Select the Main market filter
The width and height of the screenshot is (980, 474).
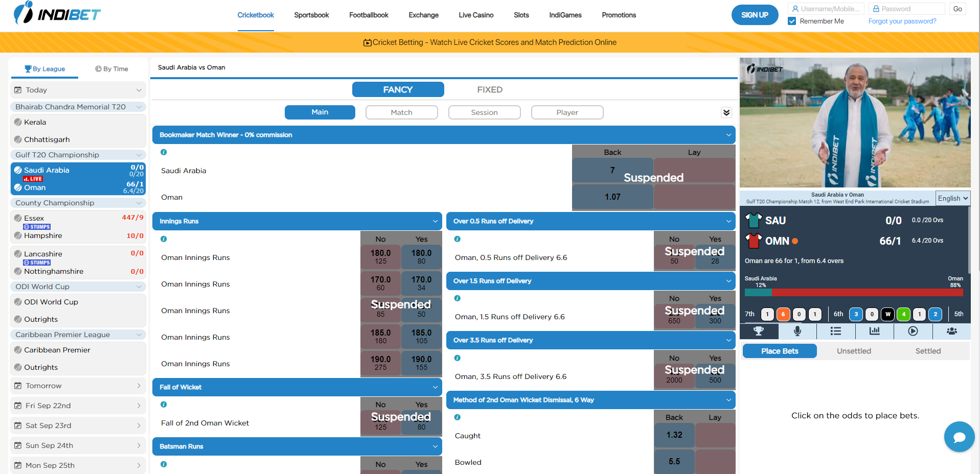[x=320, y=112]
